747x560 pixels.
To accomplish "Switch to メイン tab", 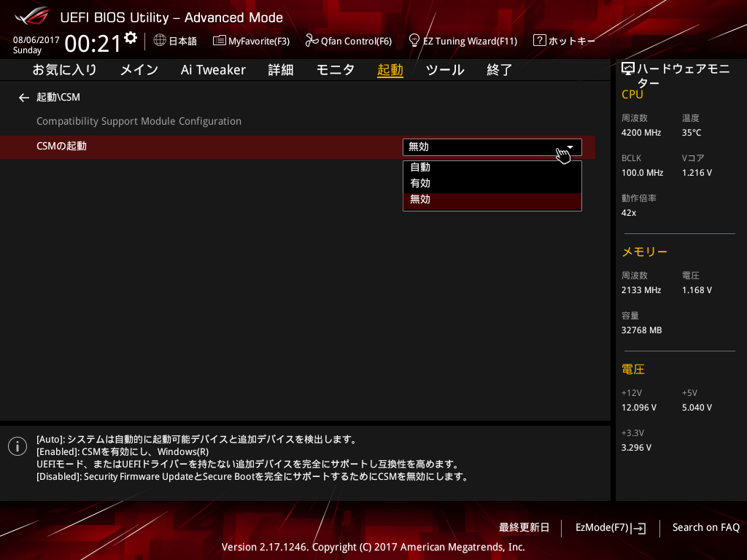I will 139,70.
